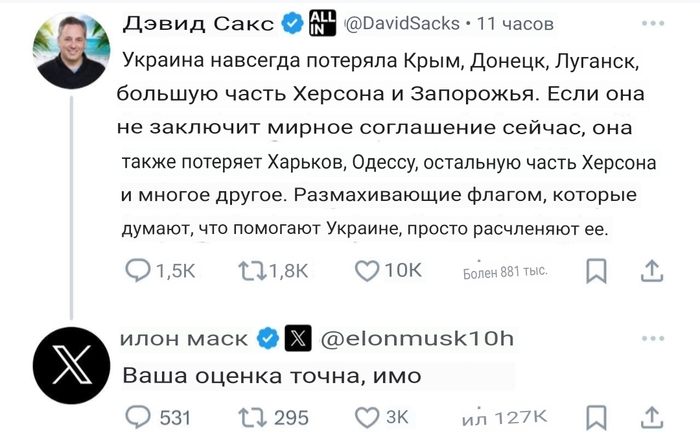The image size is (700, 433).
Task: Click the X affiliation badge by Musk
Action: 299,339
